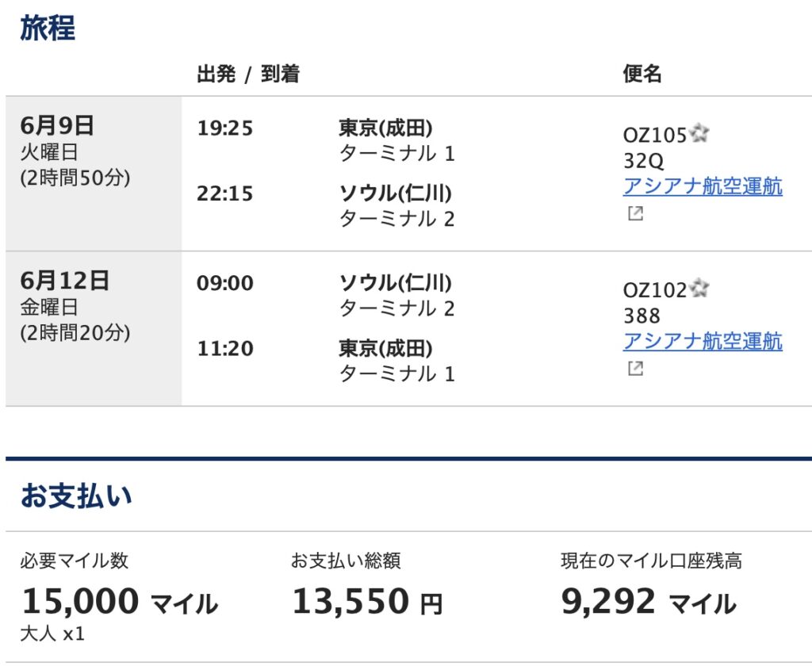Click the Star Alliance icon beside OZ102
Viewport: 812px width, 670px height.
[699, 289]
